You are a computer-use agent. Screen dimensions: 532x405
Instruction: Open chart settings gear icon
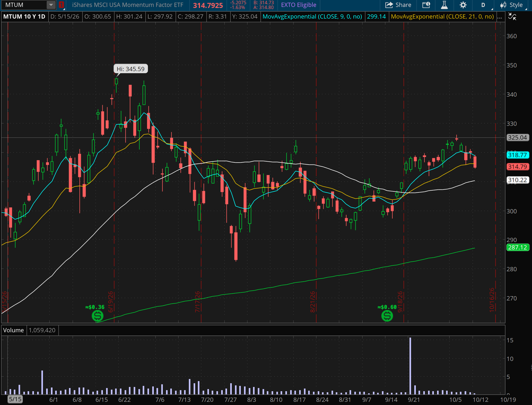[463, 5]
